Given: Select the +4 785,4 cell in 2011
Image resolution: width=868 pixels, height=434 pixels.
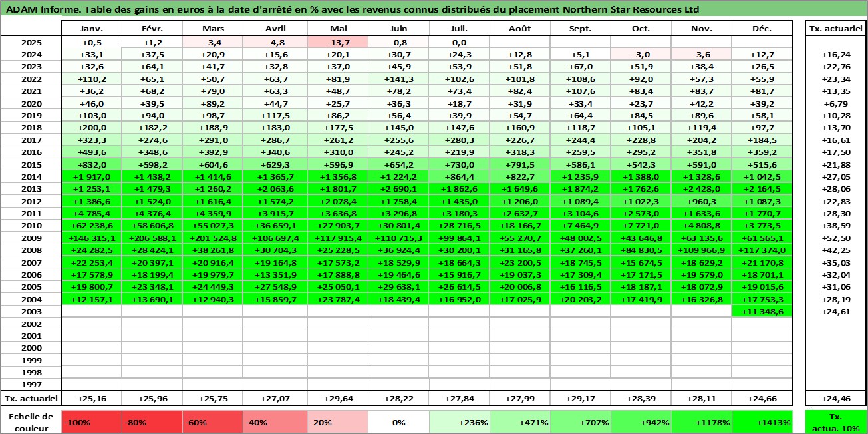Looking at the screenshot, I should (x=92, y=213).
